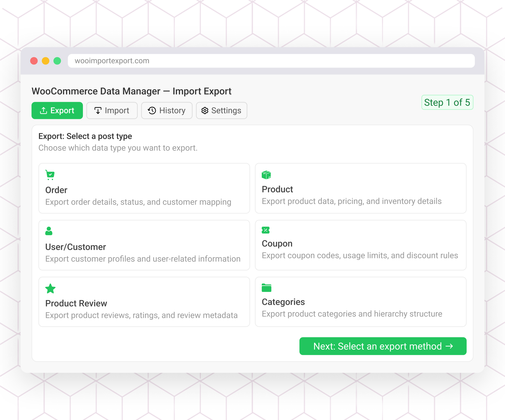Click the User/Customer person icon
This screenshot has height=420, width=505.
pos(49,231)
